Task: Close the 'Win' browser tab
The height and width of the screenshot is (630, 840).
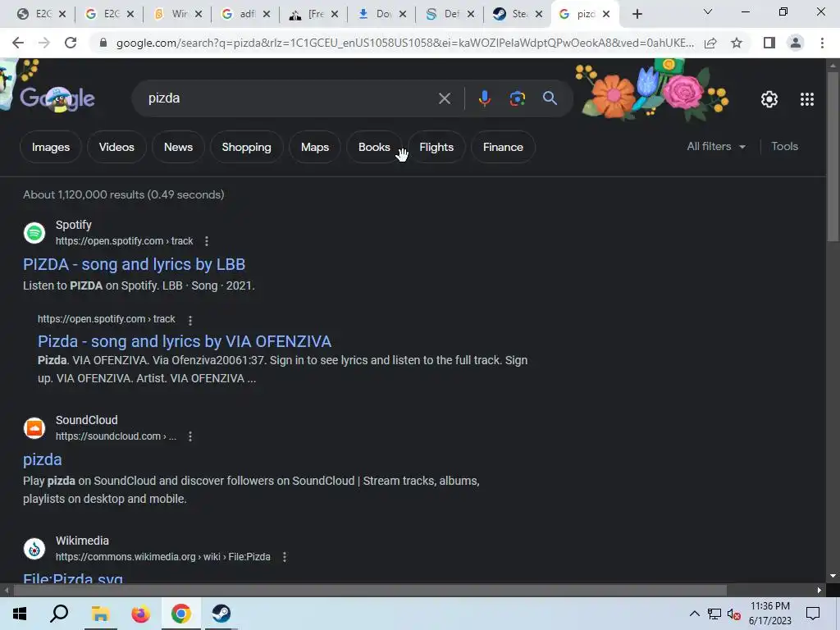Action: tap(199, 14)
